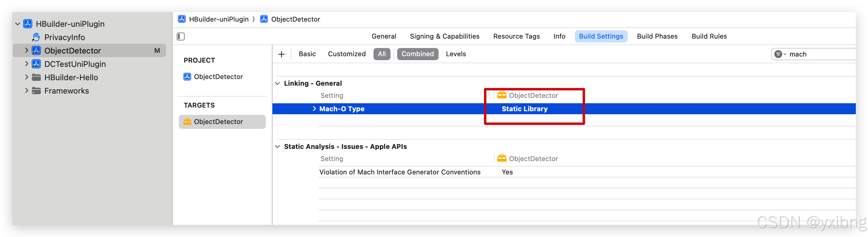Screen dimensions: 868x237
Task: Click the M source control status badge
Action: pos(157,50)
